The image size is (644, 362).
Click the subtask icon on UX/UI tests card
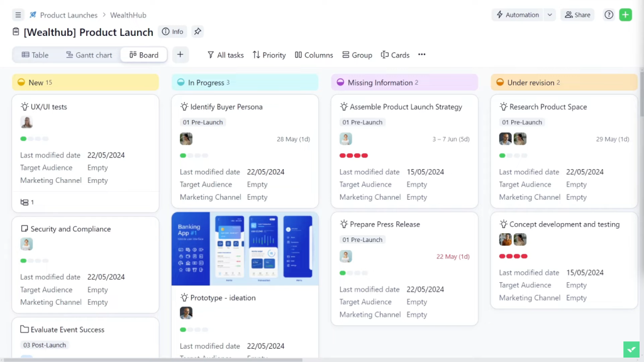[25, 202]
